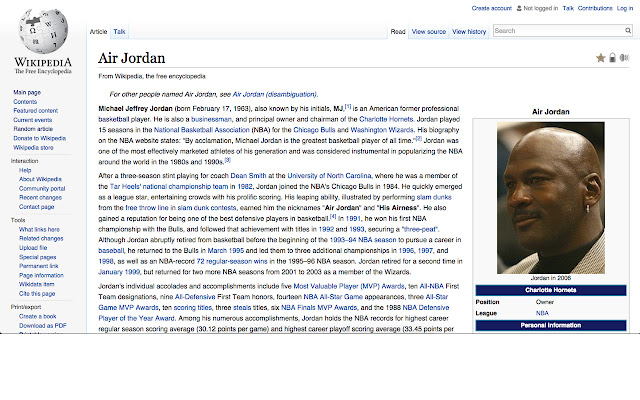
Task: Open the Washington Wizards link
Action: [x=382, y=130]
